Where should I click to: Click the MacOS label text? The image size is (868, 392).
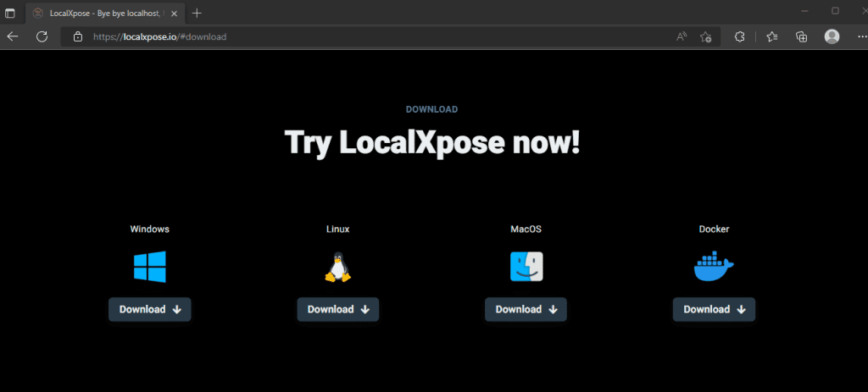(x=526, y=229)
